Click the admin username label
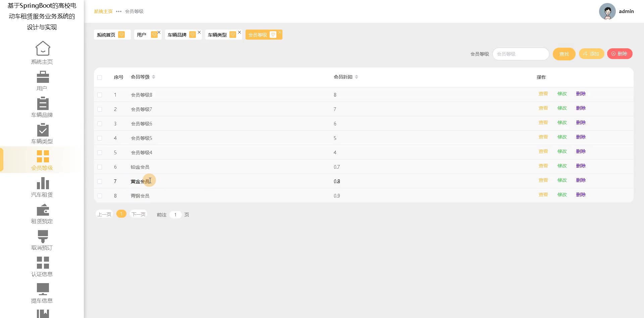 [626, 11]
